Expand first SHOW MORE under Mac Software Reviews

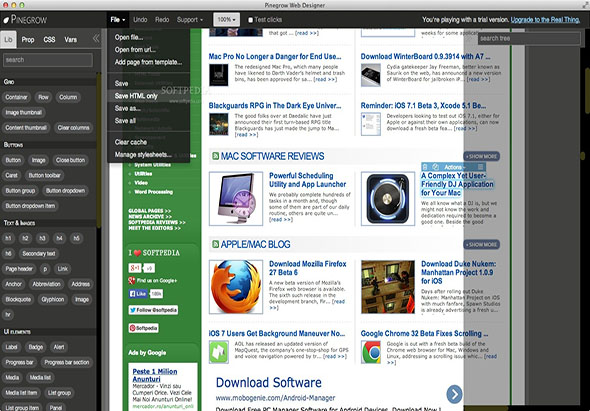coord(481,156)
